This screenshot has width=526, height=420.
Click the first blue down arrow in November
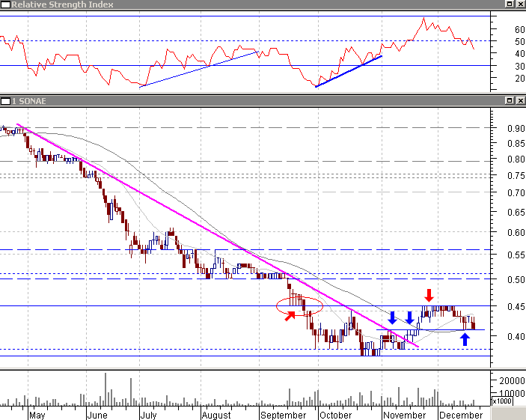[x=392, y=317]
